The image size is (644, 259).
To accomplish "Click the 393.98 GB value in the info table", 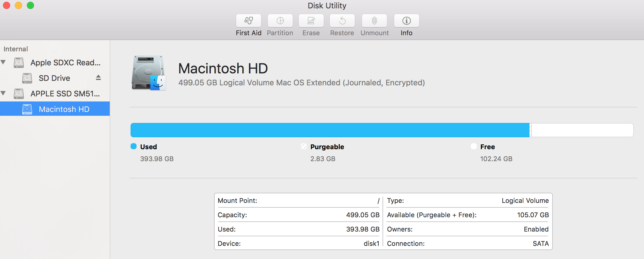I will tap(363, 229).
